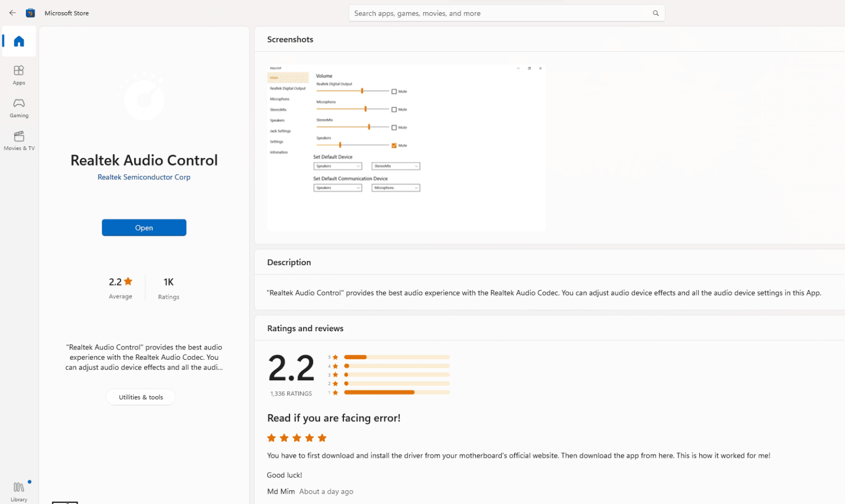This screenshot has height=504, width=845.
Task: Select the Utilities & tools category tag
Action: click(x=141, y=397)
